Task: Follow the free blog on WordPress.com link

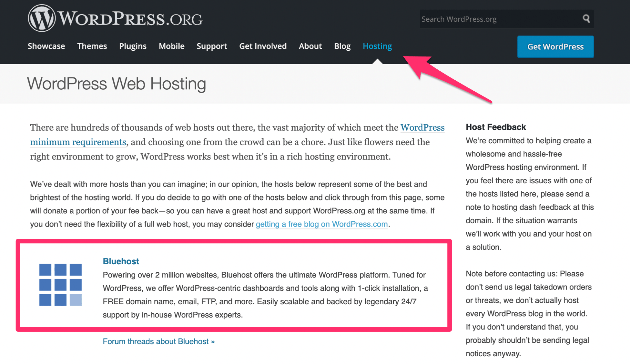Action: click(322, 224)
